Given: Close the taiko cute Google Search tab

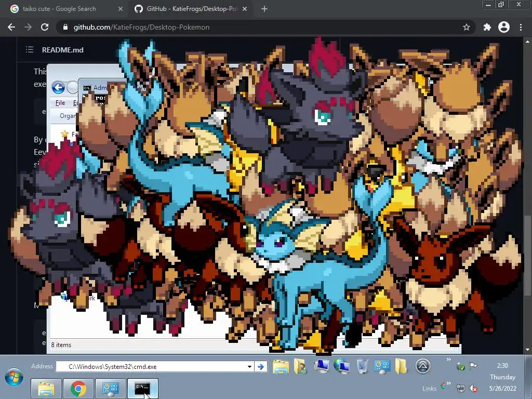Looking at the screenshot, I should click(x=120, y=9).
